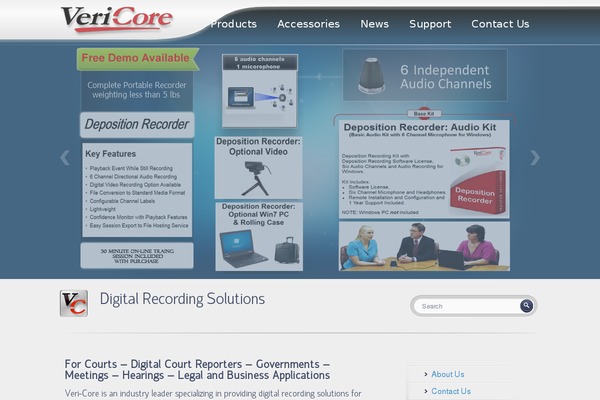This screenshot has height=400, width=600.
Task: Click 'Easy Session Export to File Hosting Service'
Action: [139, 225]
